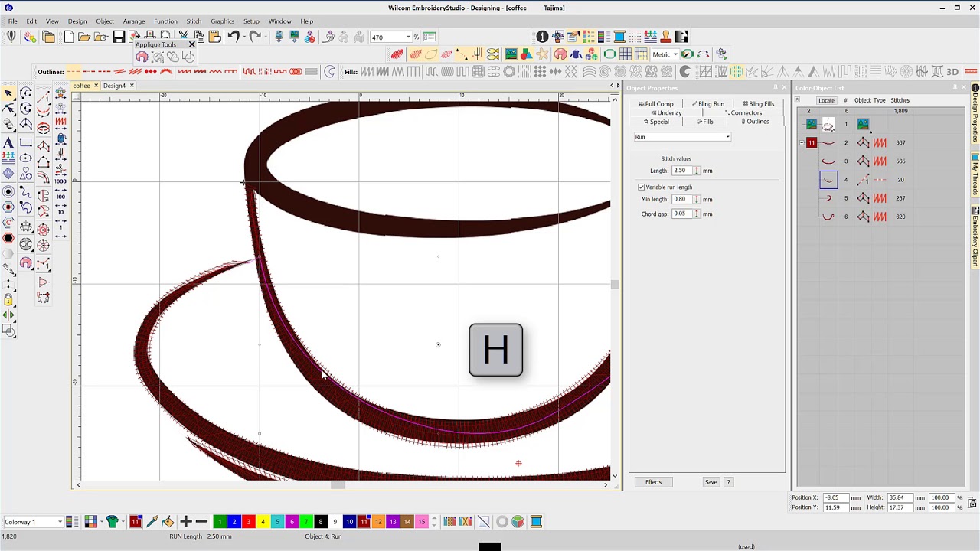Click the New design icon
This screenshot has width=980, height=551.
point(68,37)
